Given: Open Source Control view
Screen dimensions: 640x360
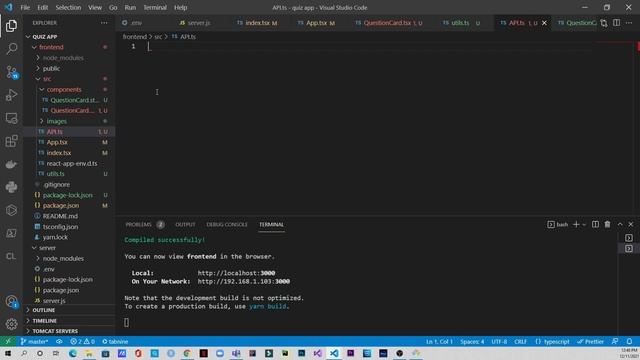Looking at the screenshot, I should click(11, 72).
